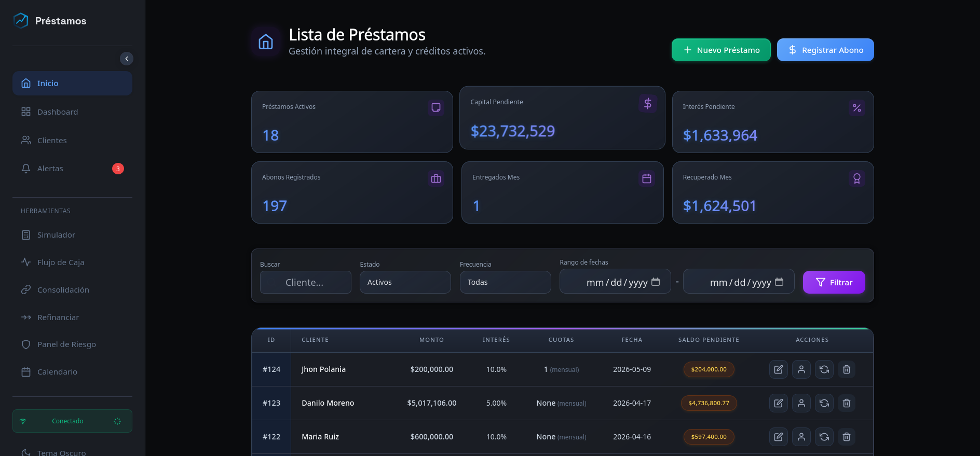Click the start date range field
Viewport: 980px width, 456px height.
pos(615,282)
